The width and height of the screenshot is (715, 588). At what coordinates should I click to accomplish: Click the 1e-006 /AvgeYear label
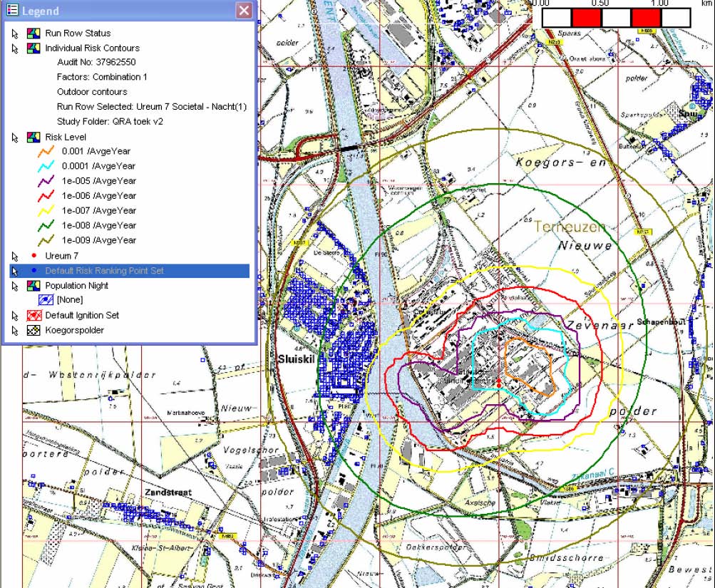coord(99,196)
